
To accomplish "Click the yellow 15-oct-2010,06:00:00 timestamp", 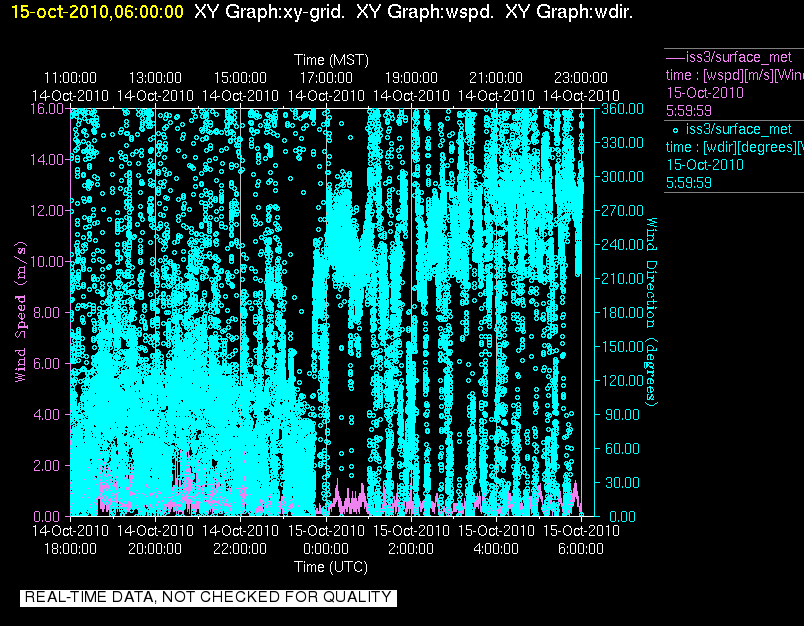I will click(97, 12).
